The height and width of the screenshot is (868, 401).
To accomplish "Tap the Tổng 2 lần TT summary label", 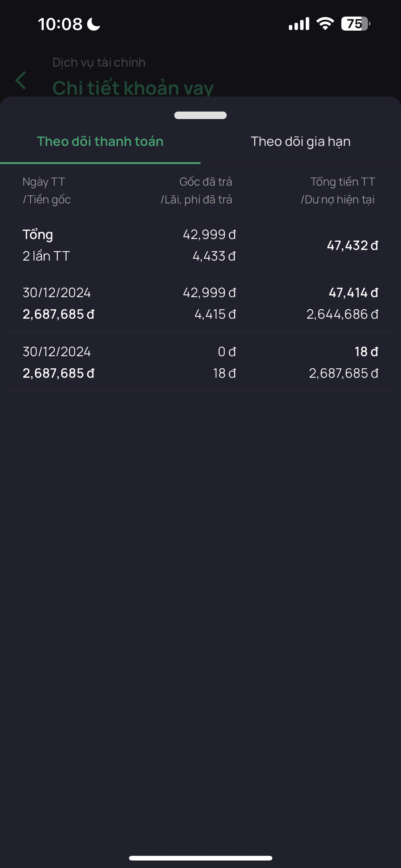I will point(46,245).
